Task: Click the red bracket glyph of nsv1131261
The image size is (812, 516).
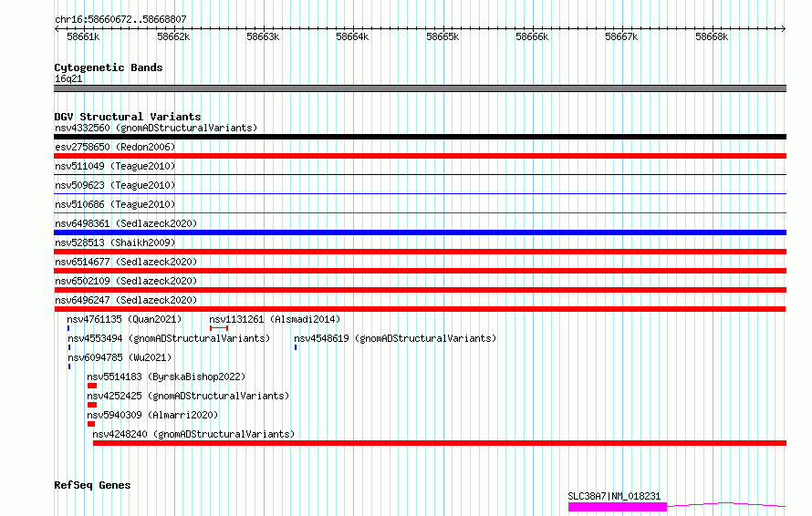Action: 219,328
